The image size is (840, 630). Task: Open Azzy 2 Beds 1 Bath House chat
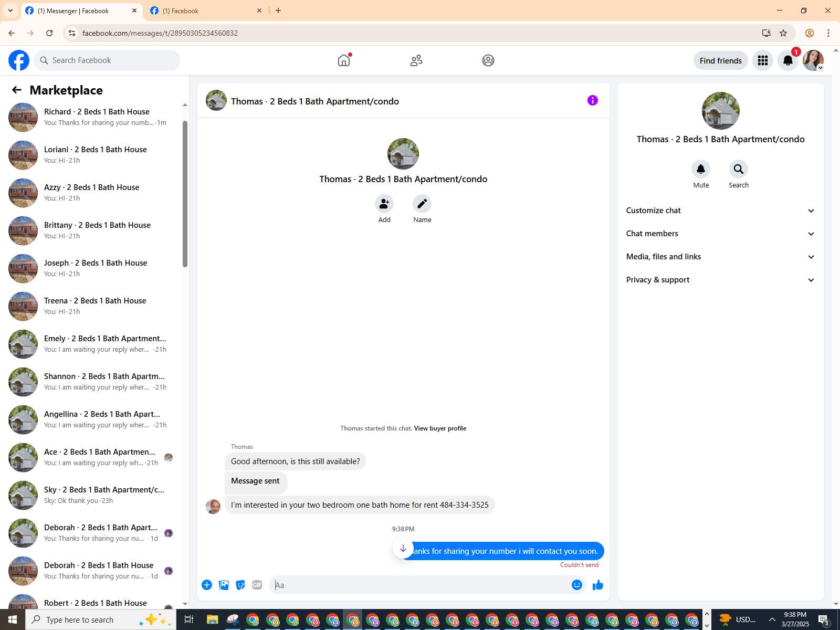(91, 193)
